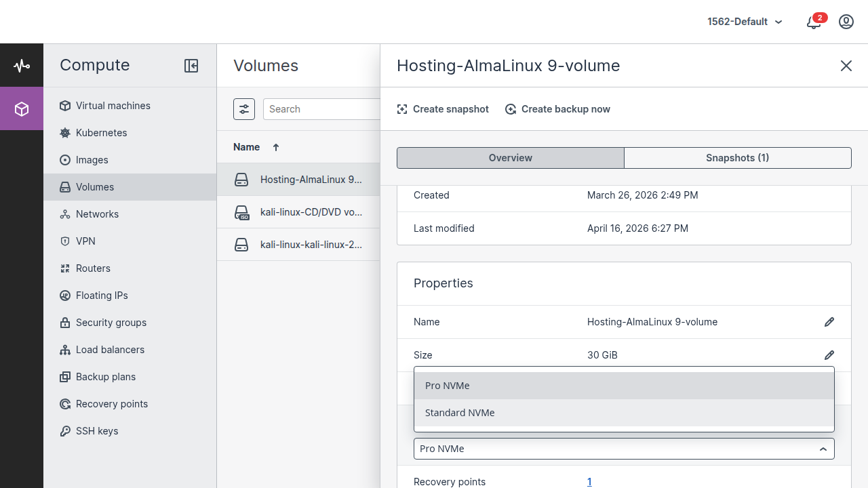Open the monitoring pulse icon in the left rail

click(22, 66)
